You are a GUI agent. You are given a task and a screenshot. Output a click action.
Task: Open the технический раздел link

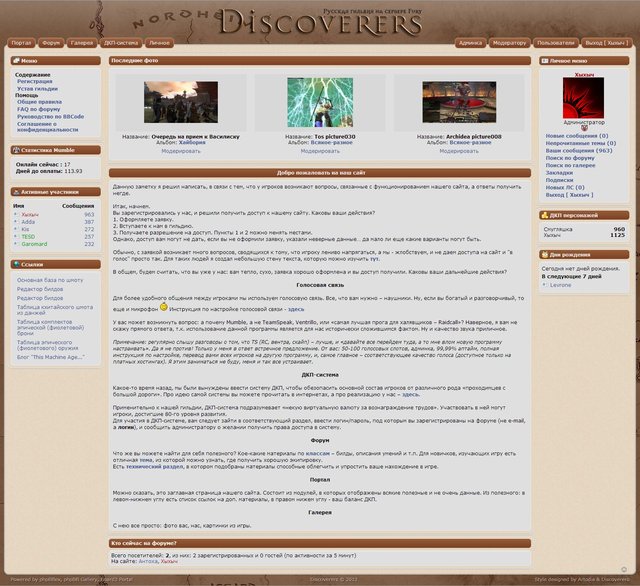pos(154,466)
